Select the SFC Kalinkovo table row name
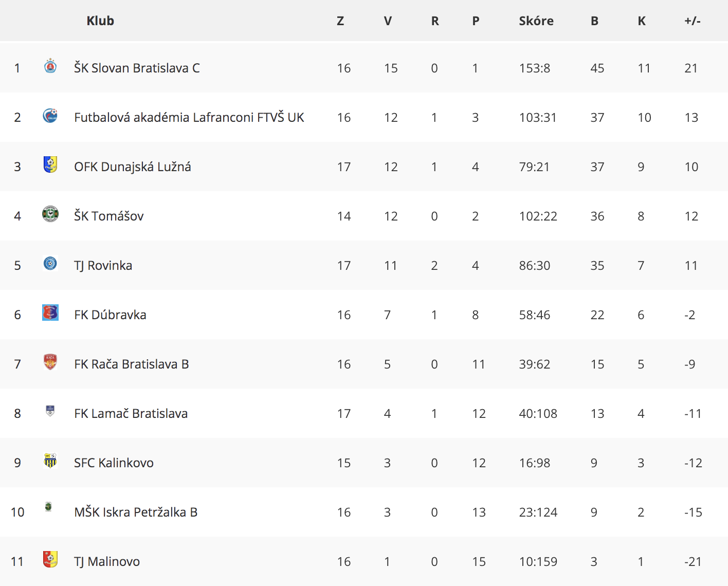Image resolution: width=728 pixels, height=586 pixels. point(114,463)
